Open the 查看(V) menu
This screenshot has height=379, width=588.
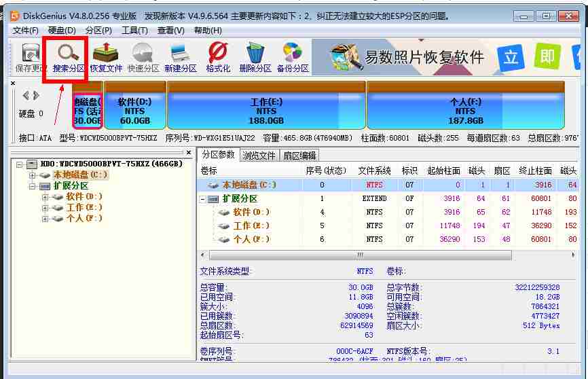tap(171, 31)
